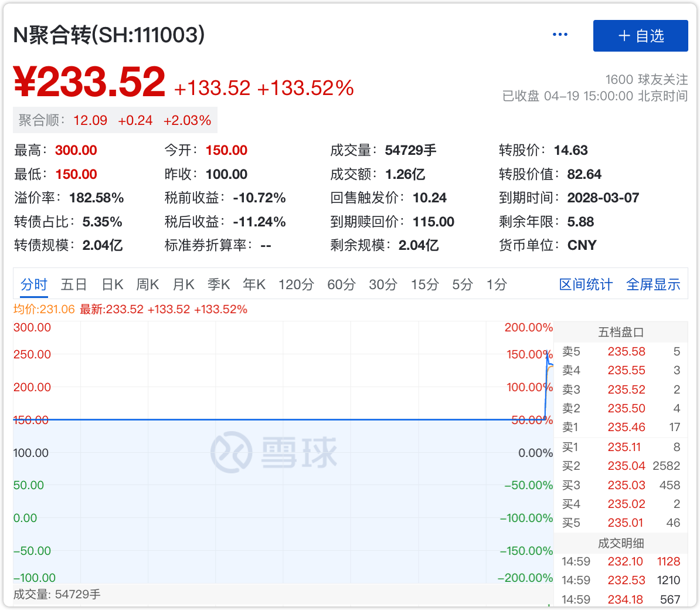Viewport: 700px width, 610px height.
Task: Choose the 1分 interval tab
Action: click(x=496, y=285)
